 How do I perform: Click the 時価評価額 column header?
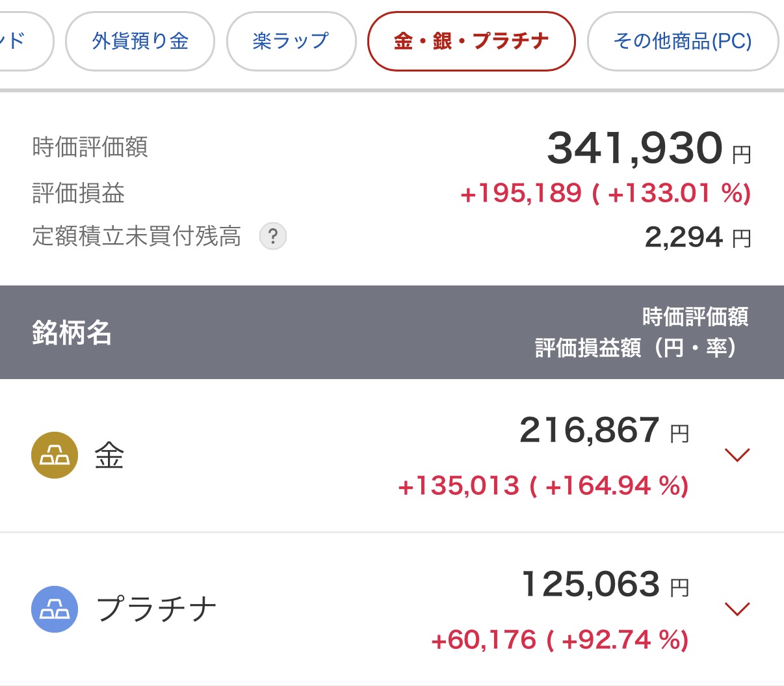tap(695, 317)
